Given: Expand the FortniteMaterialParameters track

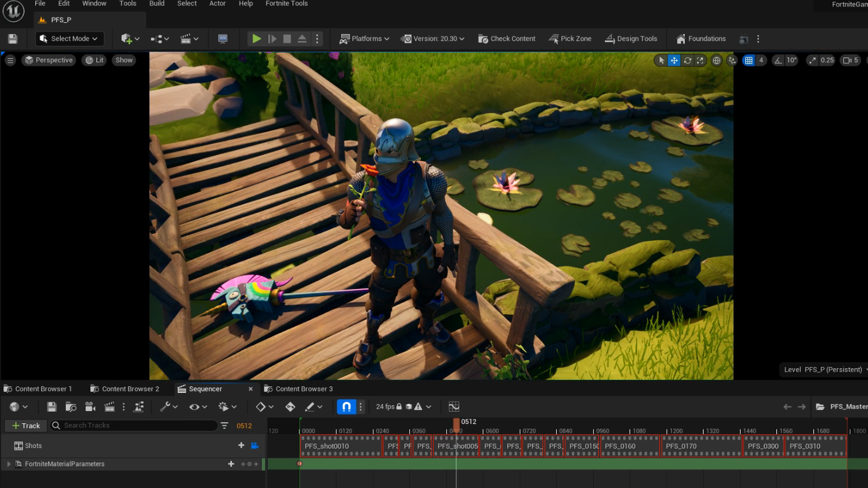Looking at the screenshot, I should click(8, 463).
